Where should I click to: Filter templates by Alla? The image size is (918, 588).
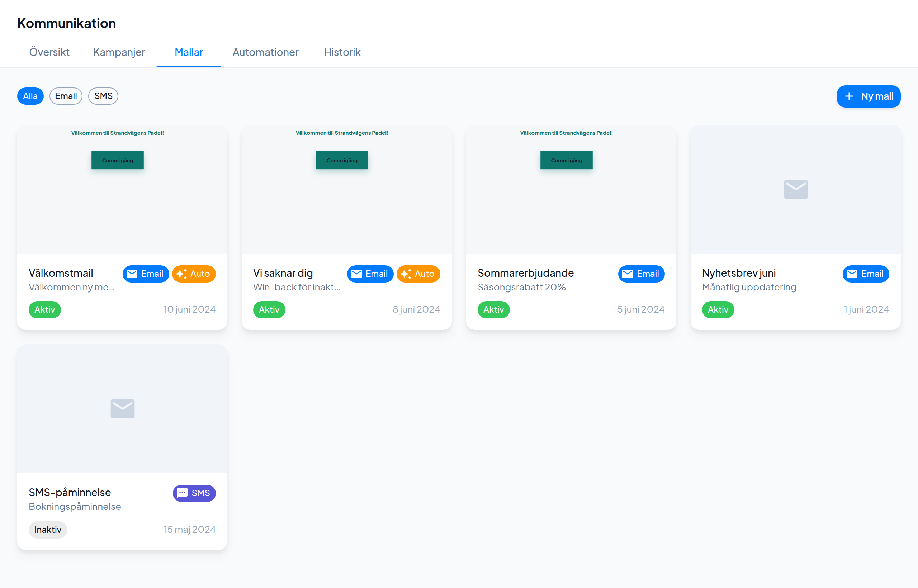coord(30,96)
